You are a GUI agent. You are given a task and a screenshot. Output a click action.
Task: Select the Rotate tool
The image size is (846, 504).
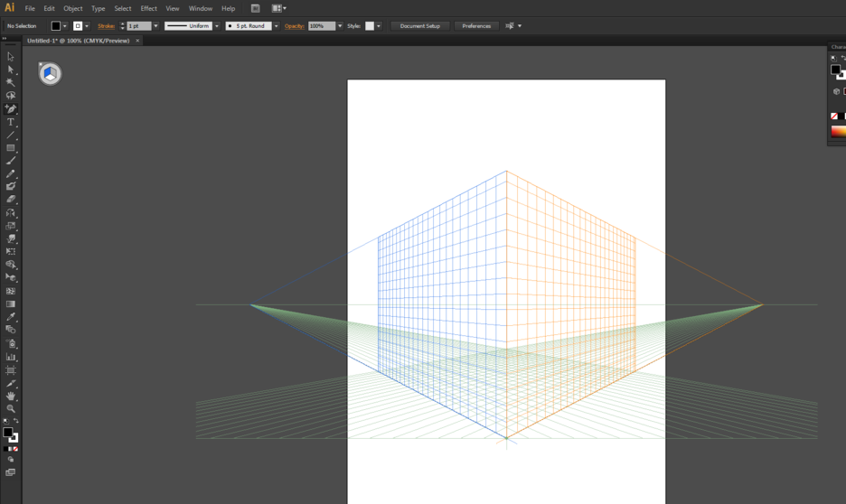point(10,213)
